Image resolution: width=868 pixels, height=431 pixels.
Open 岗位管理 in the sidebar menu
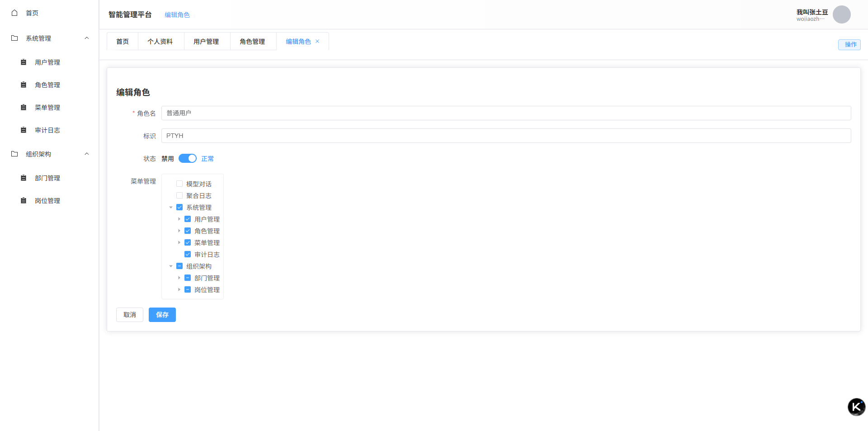click(x=49, y=200)
